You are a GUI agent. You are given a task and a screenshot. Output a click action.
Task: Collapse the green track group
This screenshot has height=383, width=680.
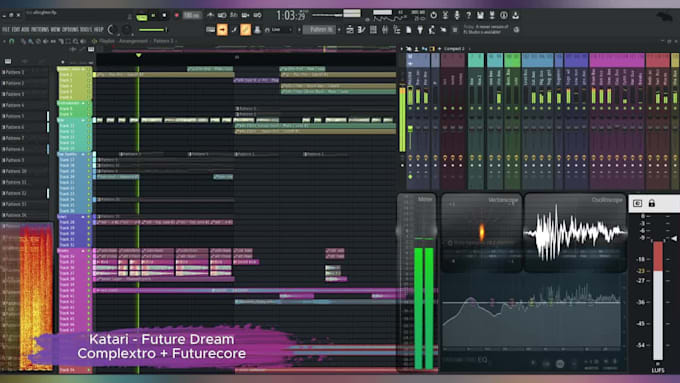point(84,103)
